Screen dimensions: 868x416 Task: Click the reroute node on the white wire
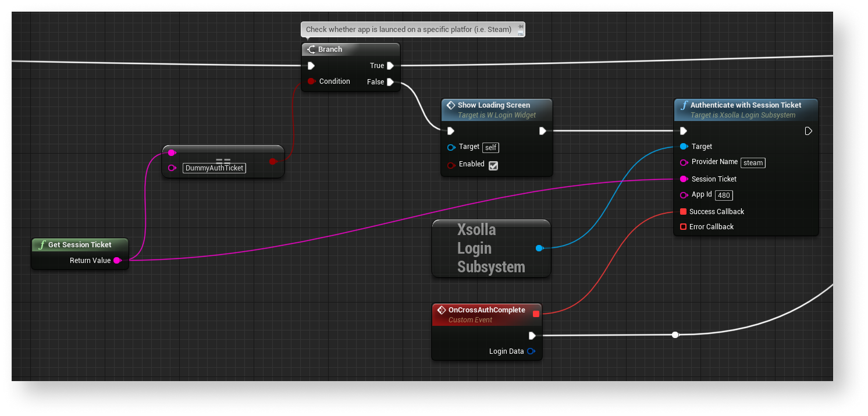(675, 335)
